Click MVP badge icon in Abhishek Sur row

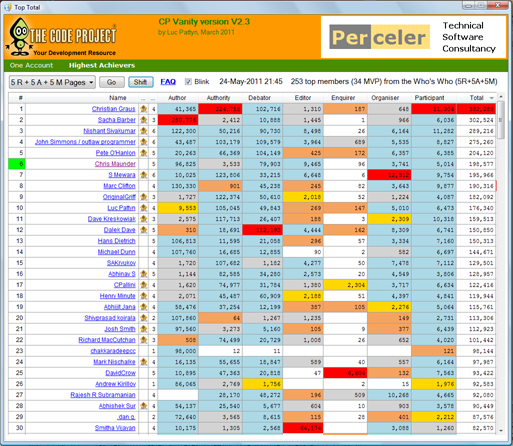(144, 406)
